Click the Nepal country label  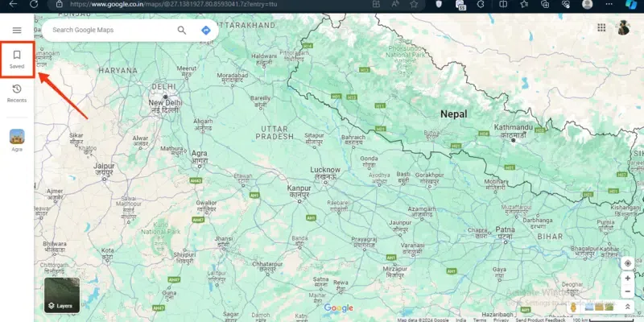click(x=454, y=114)
